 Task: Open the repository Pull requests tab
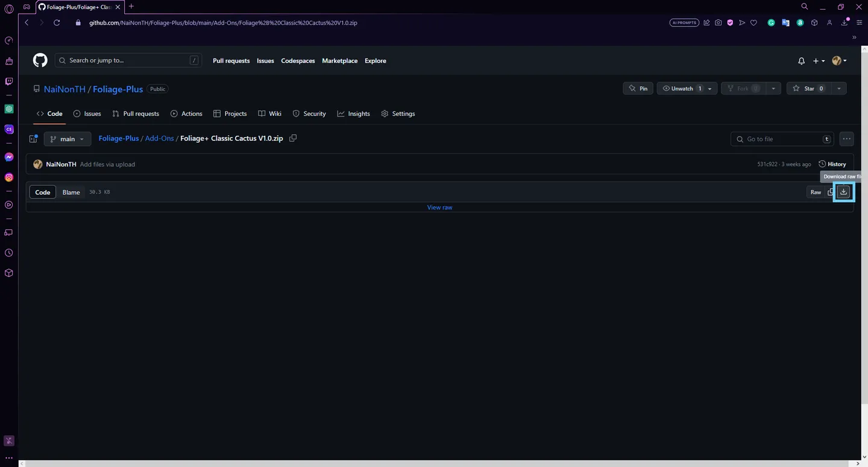coord(136,113)
